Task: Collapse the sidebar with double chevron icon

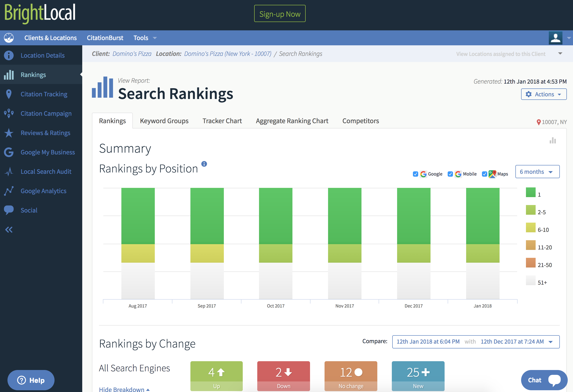Action: click(x=9, y=230)
